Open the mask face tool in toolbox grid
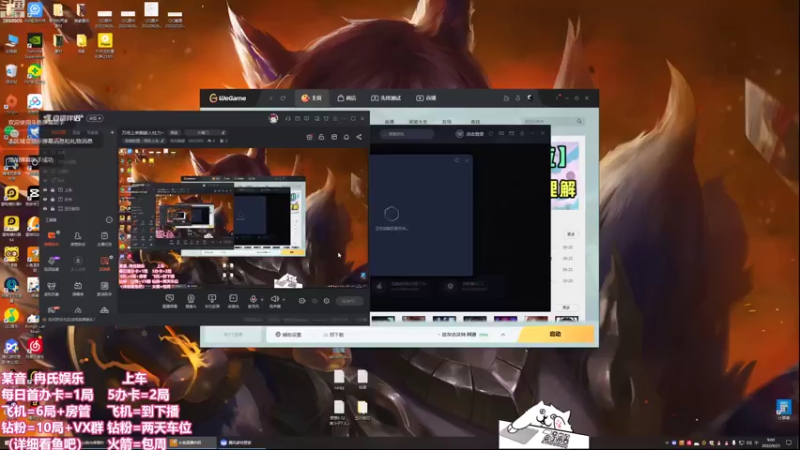 click(52, 288)
